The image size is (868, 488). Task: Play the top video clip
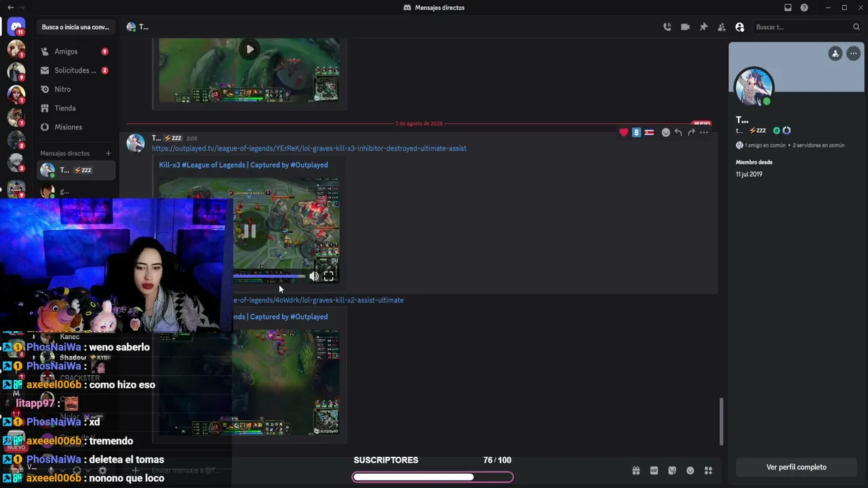coord(250,49)
